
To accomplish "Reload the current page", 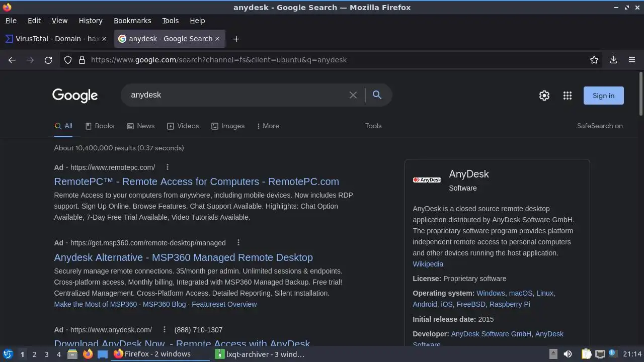I will [48, 60].
